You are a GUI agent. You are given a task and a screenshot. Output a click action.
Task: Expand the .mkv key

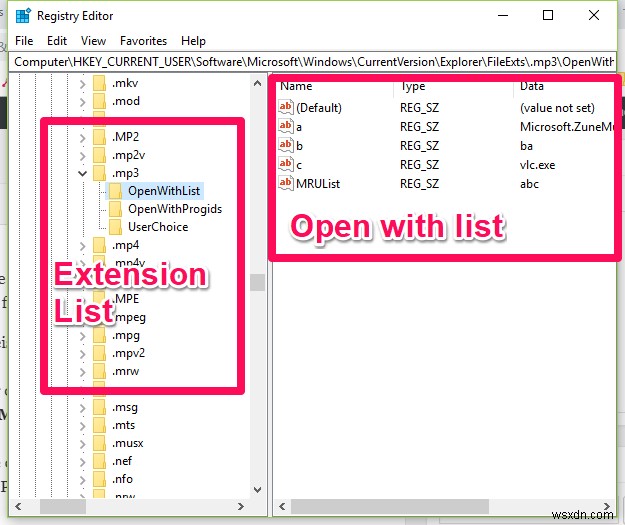(x=83, y=84)
